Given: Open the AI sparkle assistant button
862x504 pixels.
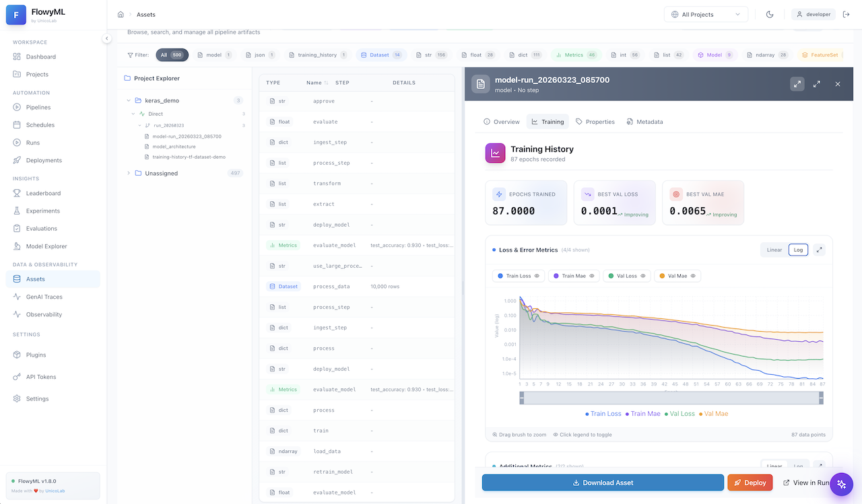Looking at the screenshot, I should coord(841,484).
